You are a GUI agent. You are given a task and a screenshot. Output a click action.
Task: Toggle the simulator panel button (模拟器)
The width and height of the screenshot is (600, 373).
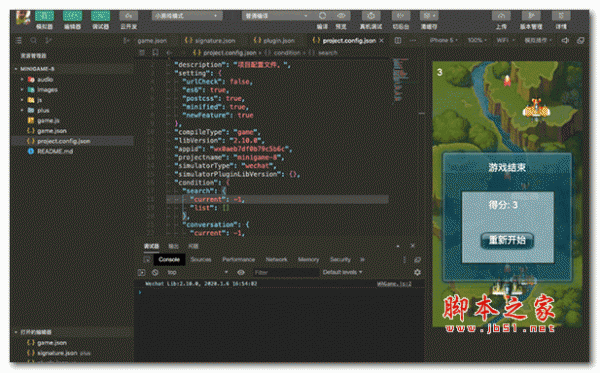(x=44, y=16)
